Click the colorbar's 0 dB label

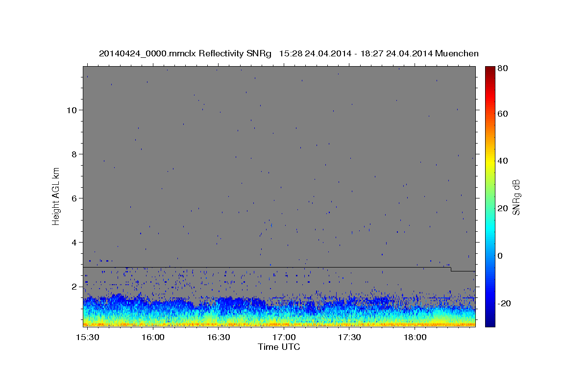(501, 256)
